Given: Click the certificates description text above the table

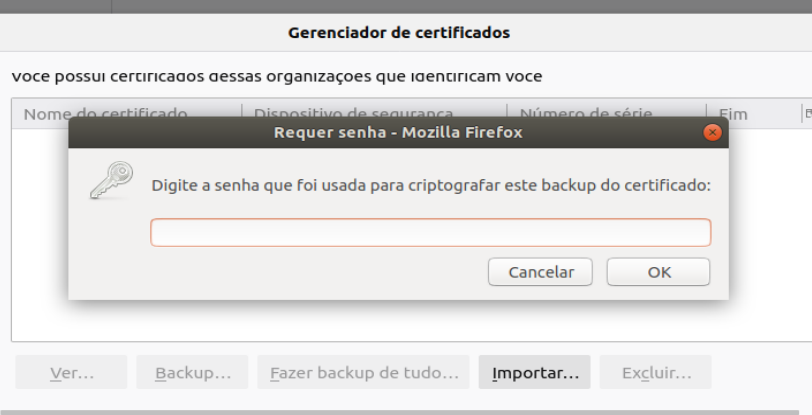Looking at the screenshot, I should pyautogui.click(x=277, y=76).
